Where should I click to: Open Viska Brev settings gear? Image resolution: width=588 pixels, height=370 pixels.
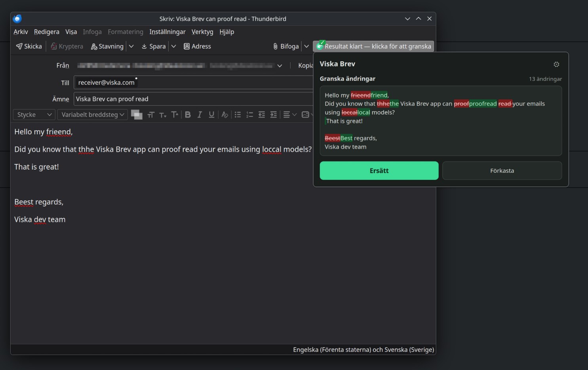pyautogui.click(x=556, y=64)
